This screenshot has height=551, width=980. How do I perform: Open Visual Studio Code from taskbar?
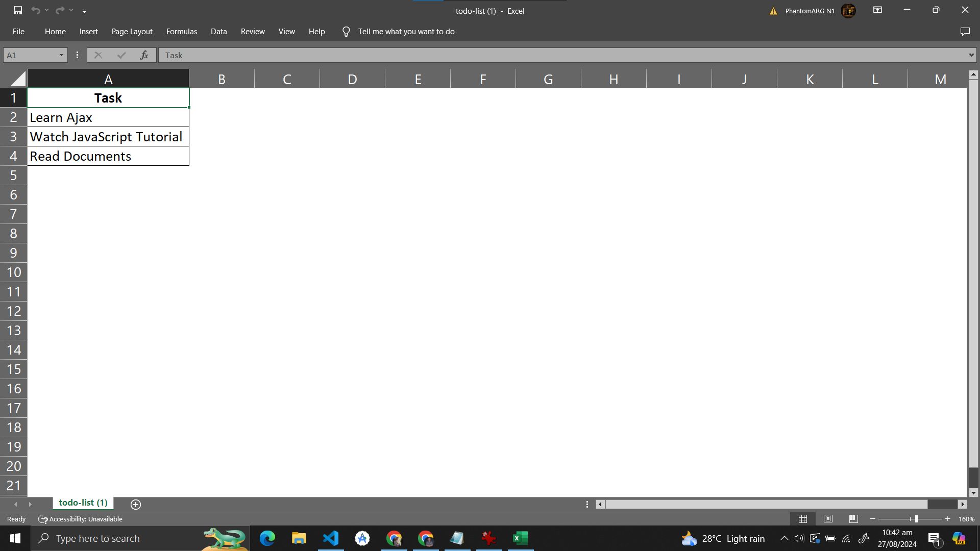coord(331,538)
